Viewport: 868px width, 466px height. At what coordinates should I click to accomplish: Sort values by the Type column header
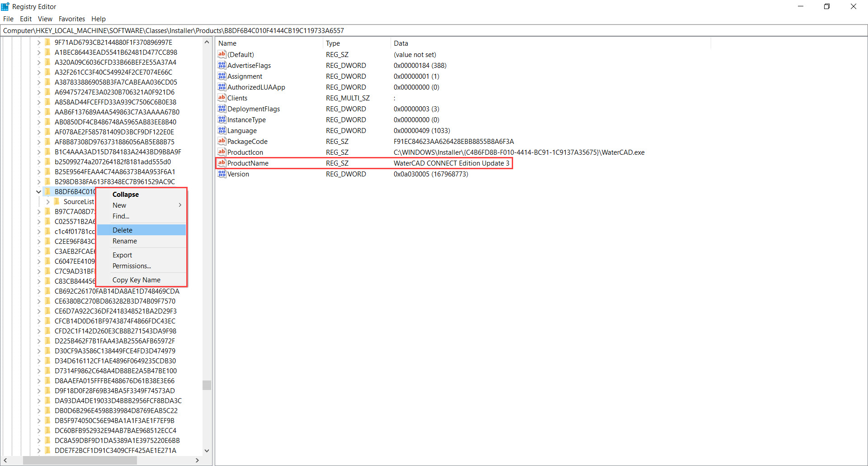tap(357, 43)
